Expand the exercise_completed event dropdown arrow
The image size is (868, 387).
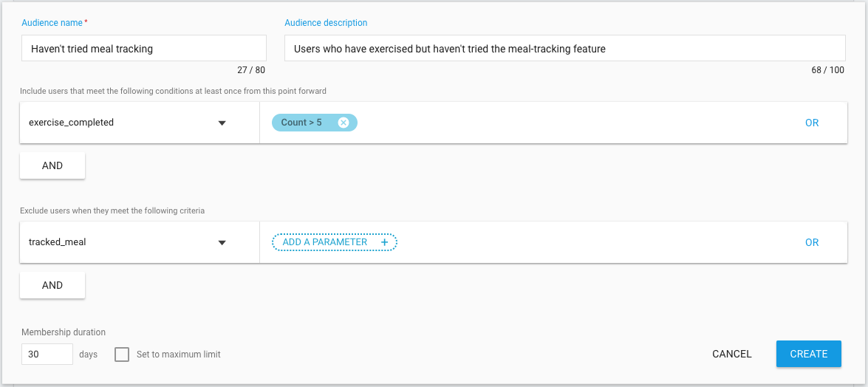[x=222, y=123]
